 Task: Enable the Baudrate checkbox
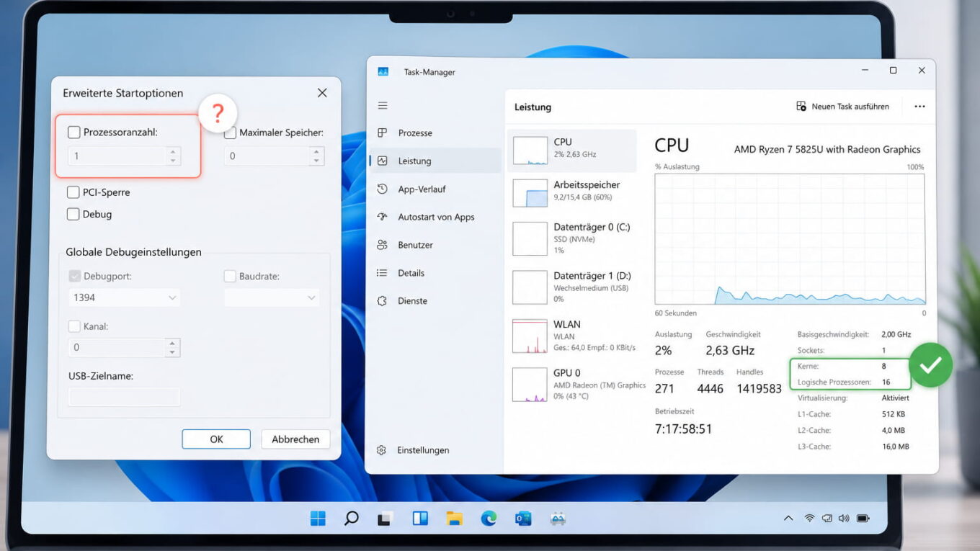pos(230,276)
